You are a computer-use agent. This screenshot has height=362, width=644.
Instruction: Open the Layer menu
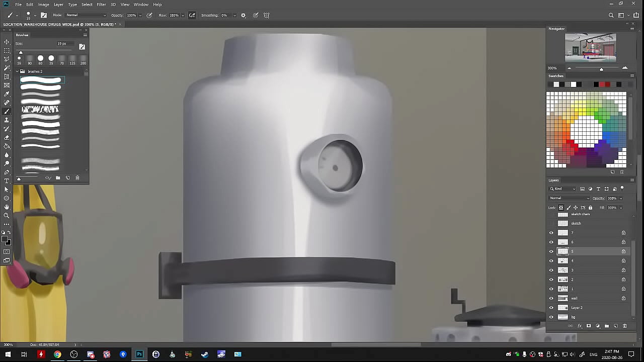click(x=58, y=5)
